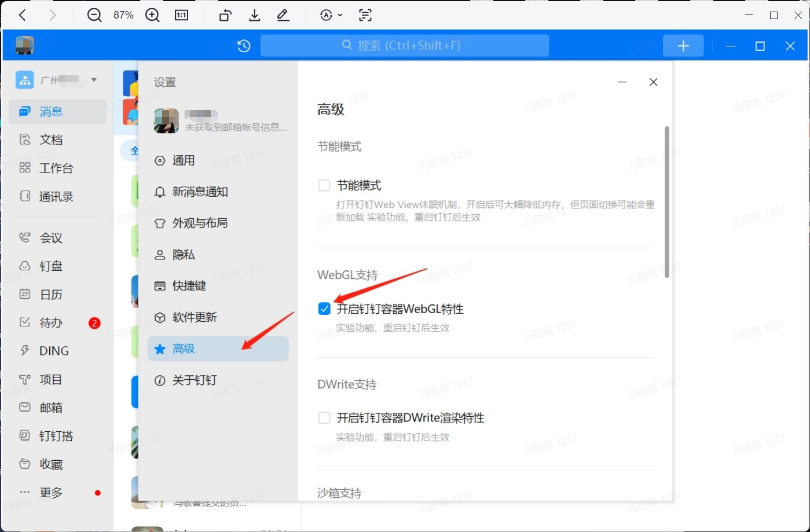Select 通用 settings tab

point(218,160)
